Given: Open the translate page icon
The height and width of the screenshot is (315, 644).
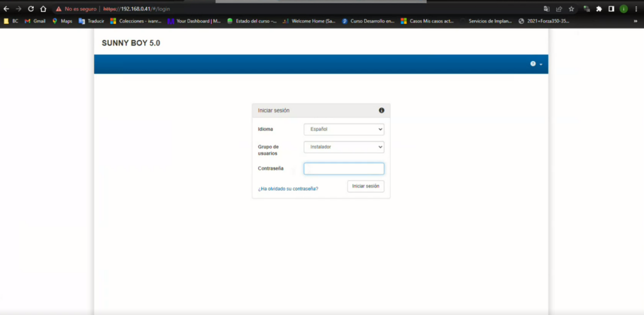Looking at the screenshot, I should pos(547,9).
